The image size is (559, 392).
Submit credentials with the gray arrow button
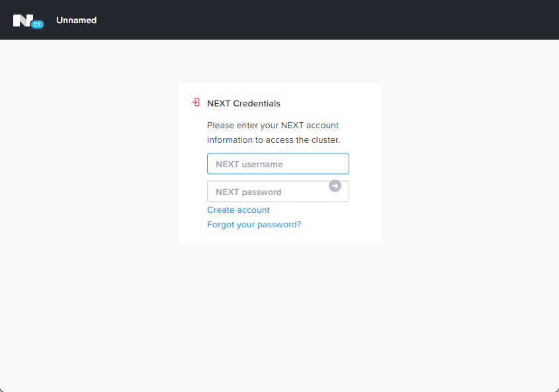click(x=335, y=186)
